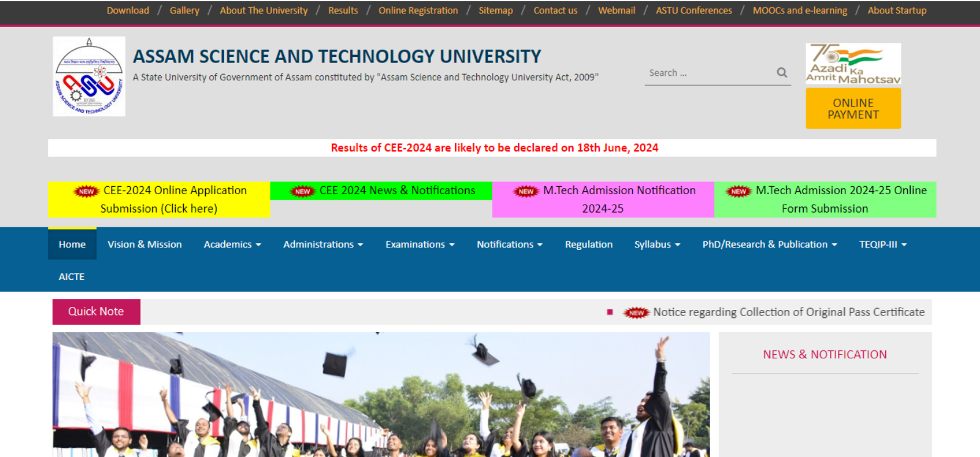Click the Assam Science and Technology University title
980x457 pixels.
coord(337,56)
